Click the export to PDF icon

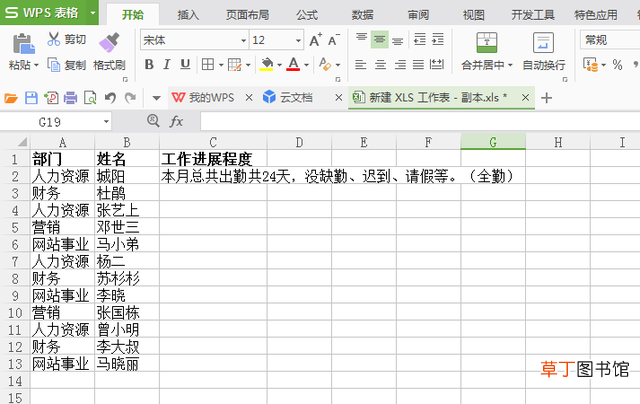coord(51,98)
